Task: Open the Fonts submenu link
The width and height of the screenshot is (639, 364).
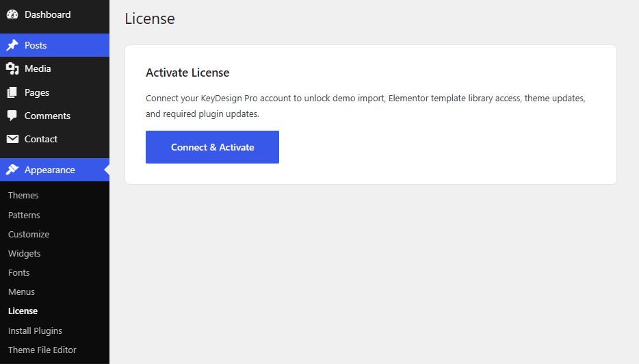Action: click(18, 273)
